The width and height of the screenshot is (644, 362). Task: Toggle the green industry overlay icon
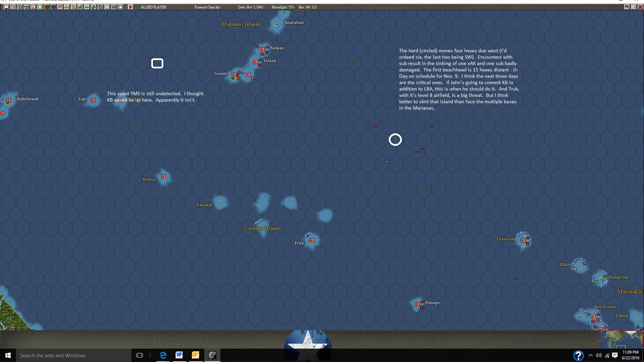80,7
